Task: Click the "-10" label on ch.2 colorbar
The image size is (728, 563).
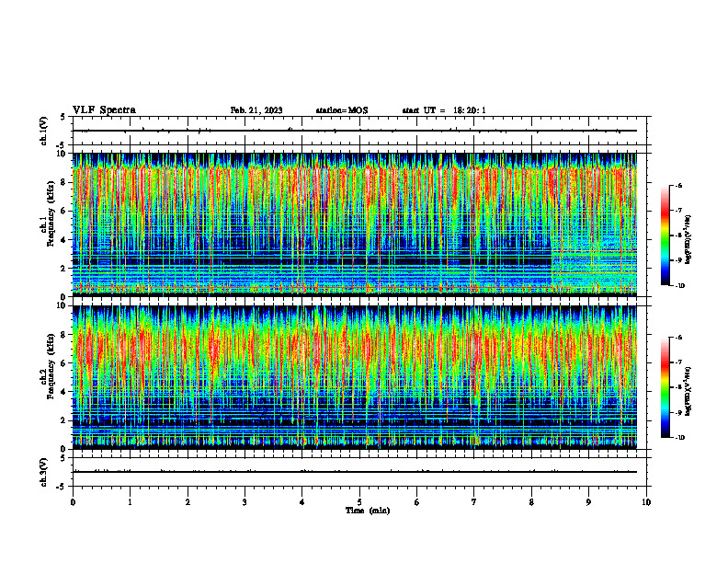Action: [x=680, y=438]
